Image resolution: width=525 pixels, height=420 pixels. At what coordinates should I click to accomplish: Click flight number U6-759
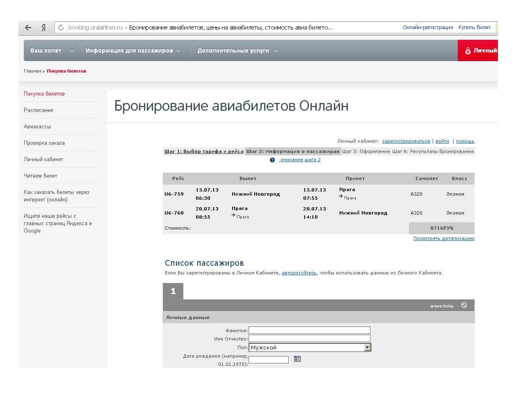pos(174,194)
